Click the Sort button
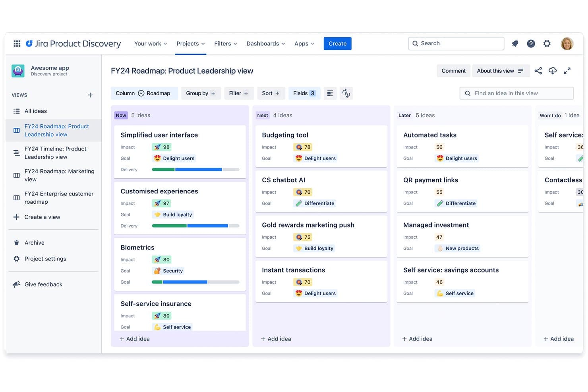The width and height of the screenshot is (588, 392). coord(271,93)
